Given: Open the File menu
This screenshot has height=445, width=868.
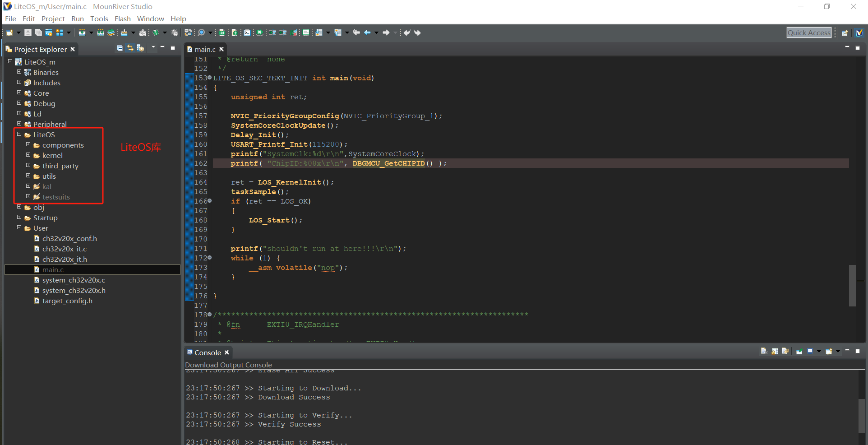Looking at the screenshot, I should point(10,19).
